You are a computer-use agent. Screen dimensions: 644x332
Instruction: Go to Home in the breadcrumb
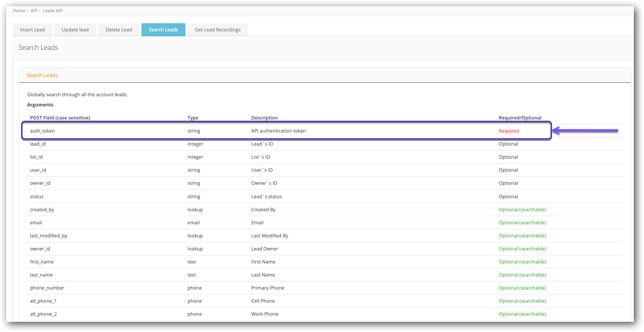click(x=19, y=11)
